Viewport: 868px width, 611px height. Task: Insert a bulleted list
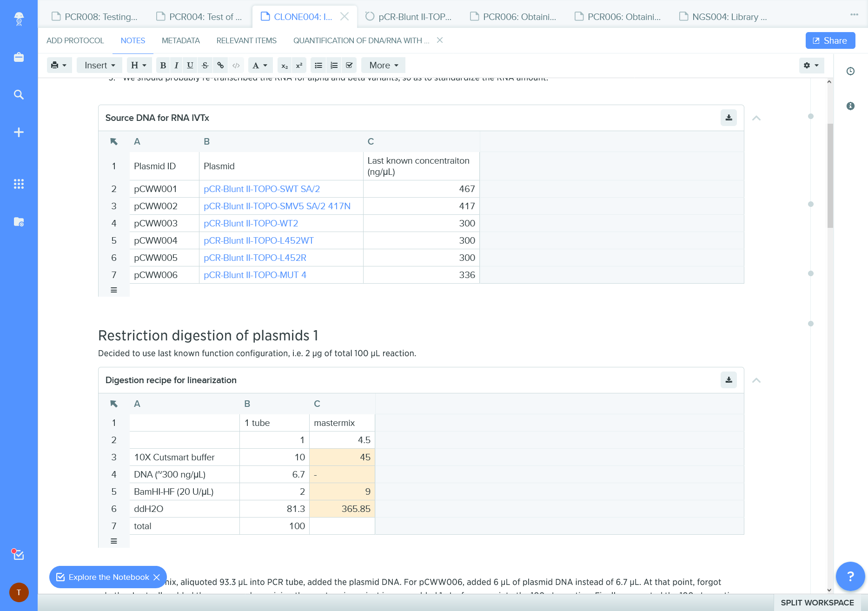point(318,66)
